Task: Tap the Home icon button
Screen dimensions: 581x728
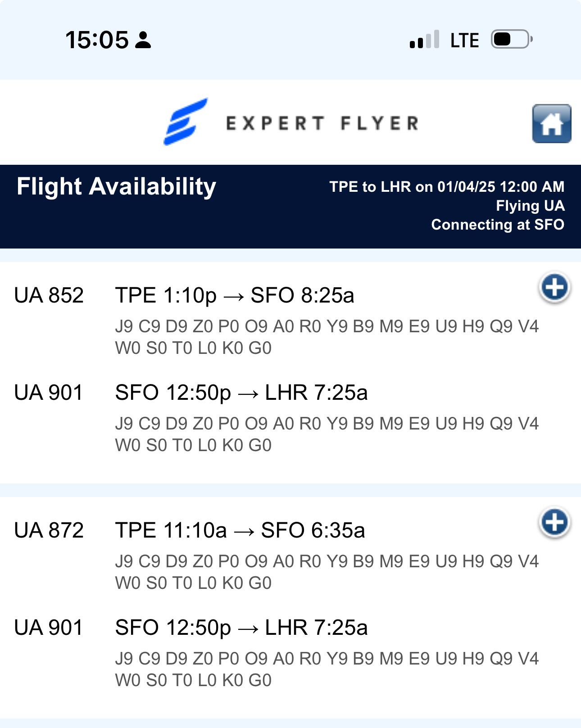Action: tap(551, 124)
